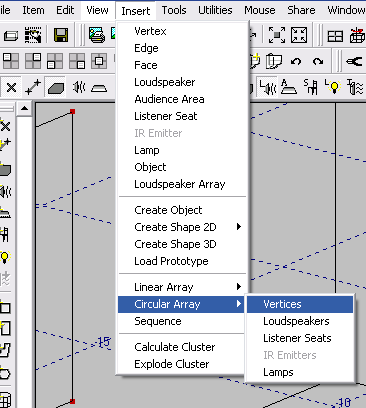The image size is (366, 408).
Task: Click the pliers tool icon
Action: click(x=354, y=61)
